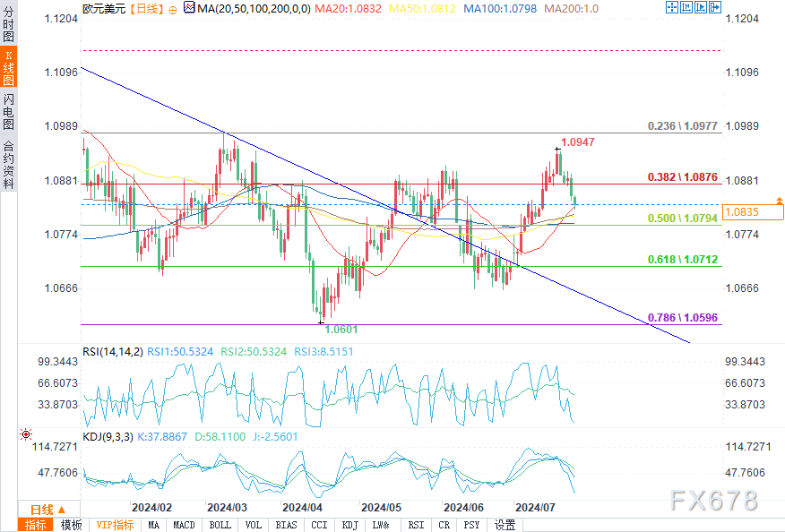
Task: Apply the MACD indicator
Action: (x=184, y=525)
